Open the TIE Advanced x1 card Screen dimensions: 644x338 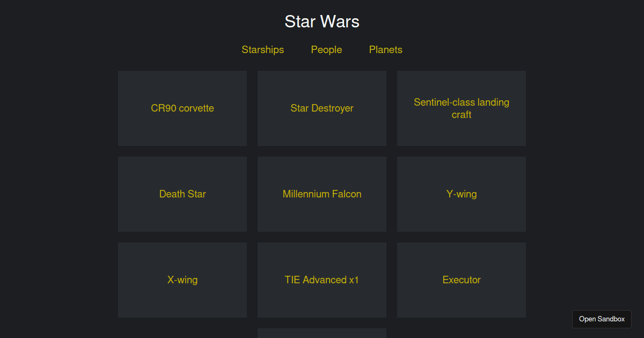tap(321, 280)
